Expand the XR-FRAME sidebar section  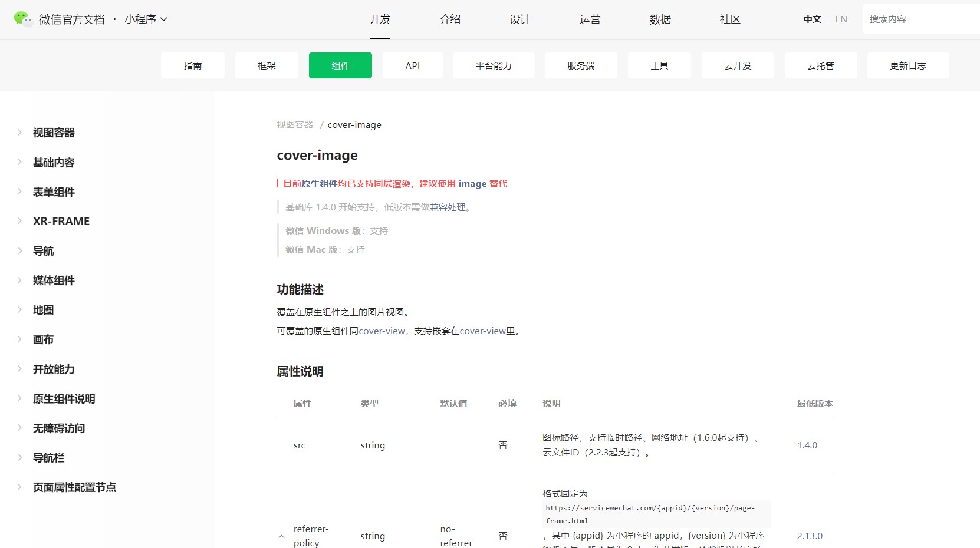(x=61, y=221)
